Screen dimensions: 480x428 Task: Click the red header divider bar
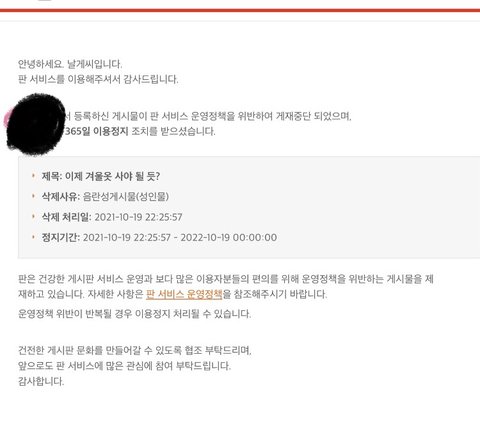tap(240, 10)
